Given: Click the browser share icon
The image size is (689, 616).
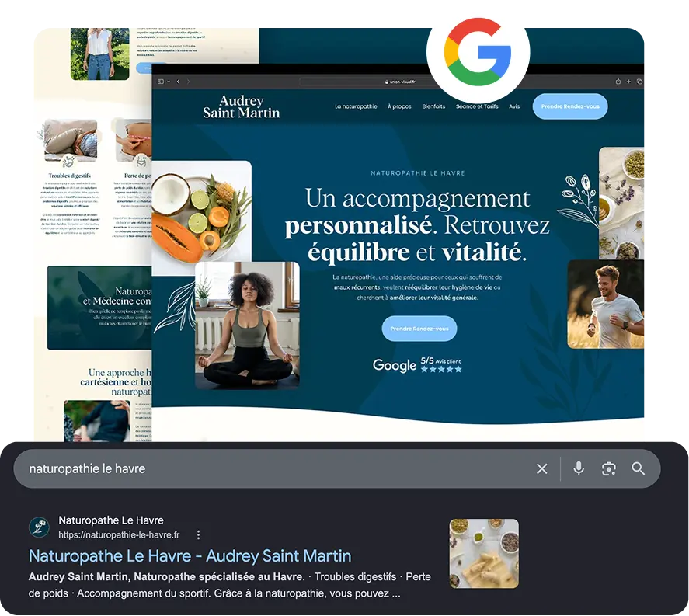Looking at the screenshot, I should (x=618, y=82).
